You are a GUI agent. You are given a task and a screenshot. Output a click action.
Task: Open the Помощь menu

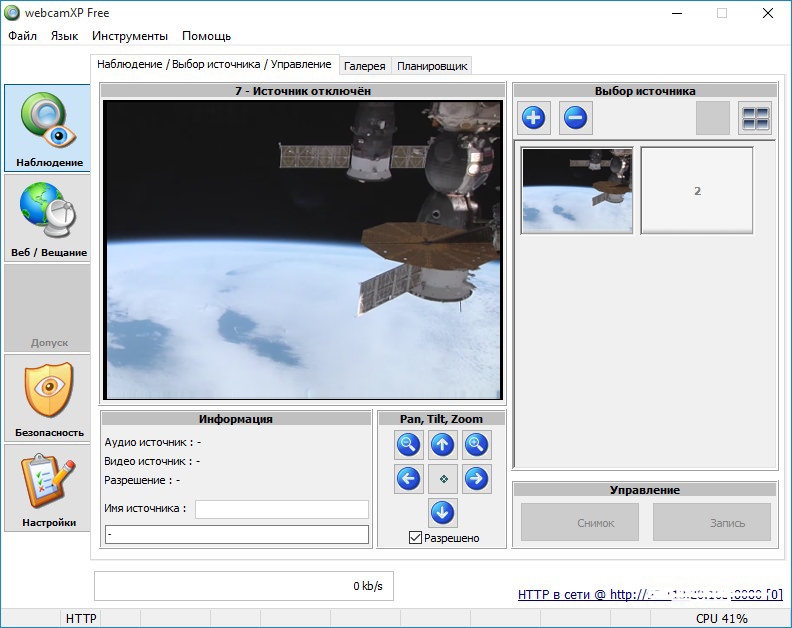pos(206,36)
